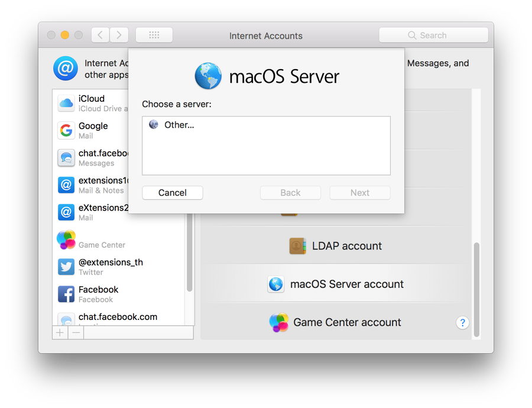Click the Back button in the dialog

point(290,193)
